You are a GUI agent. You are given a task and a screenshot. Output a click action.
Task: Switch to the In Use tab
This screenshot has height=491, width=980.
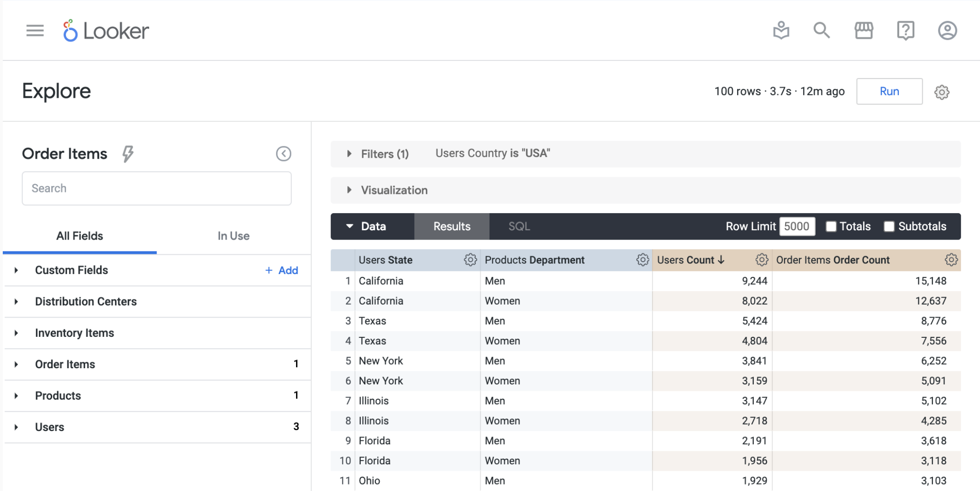point(233,236)
